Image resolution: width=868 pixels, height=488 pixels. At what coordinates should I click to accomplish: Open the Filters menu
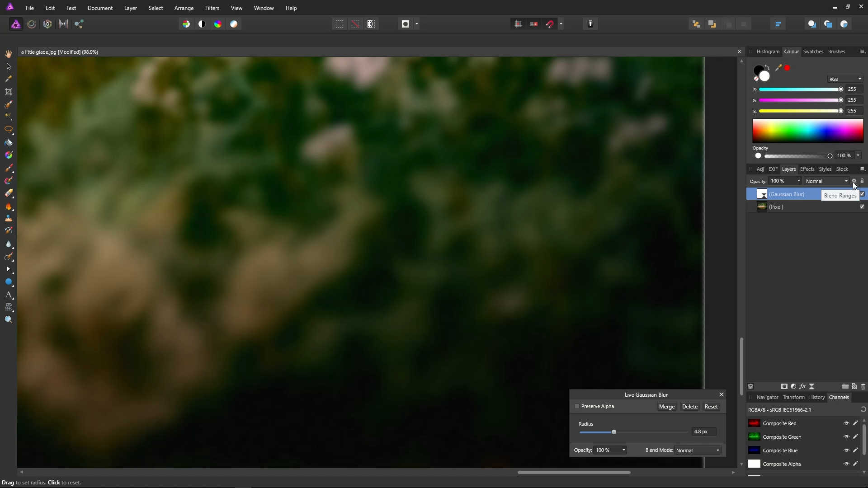(212, 8)
